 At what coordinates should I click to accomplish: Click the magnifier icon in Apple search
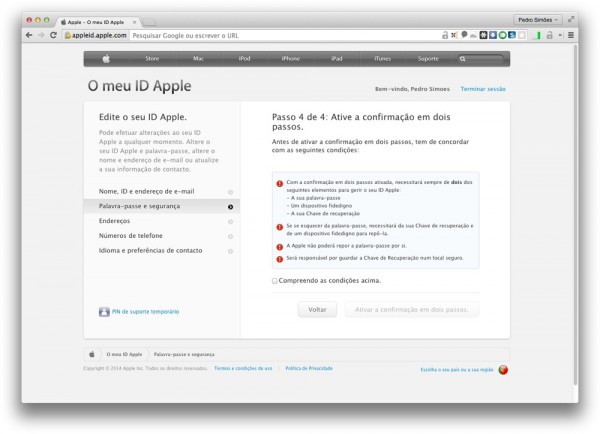[462, 59]
